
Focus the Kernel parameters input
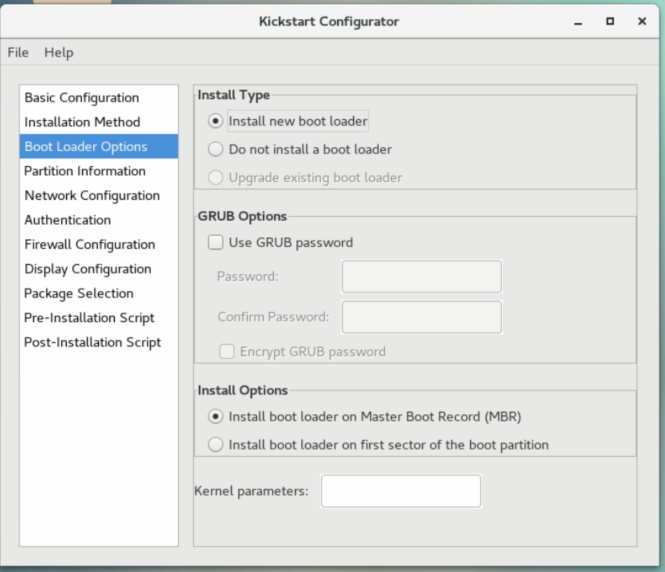tap(401, 491)
